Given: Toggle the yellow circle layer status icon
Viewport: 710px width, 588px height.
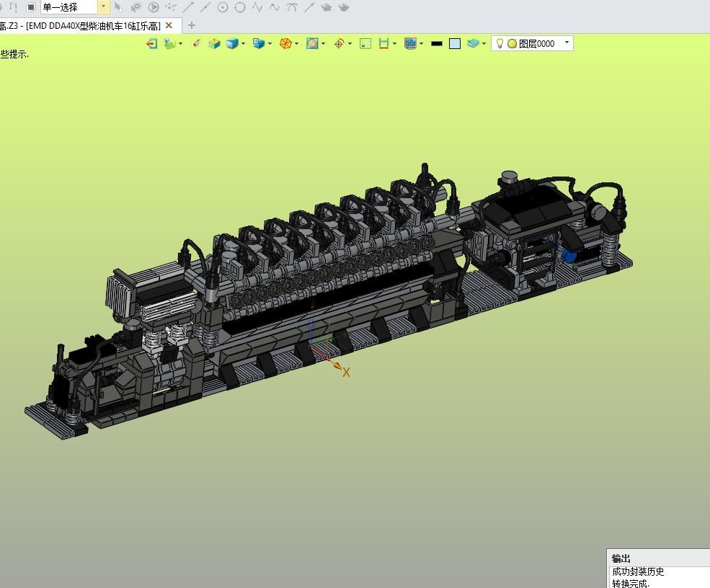Looking at the screenshot, I should click(512, 44).
